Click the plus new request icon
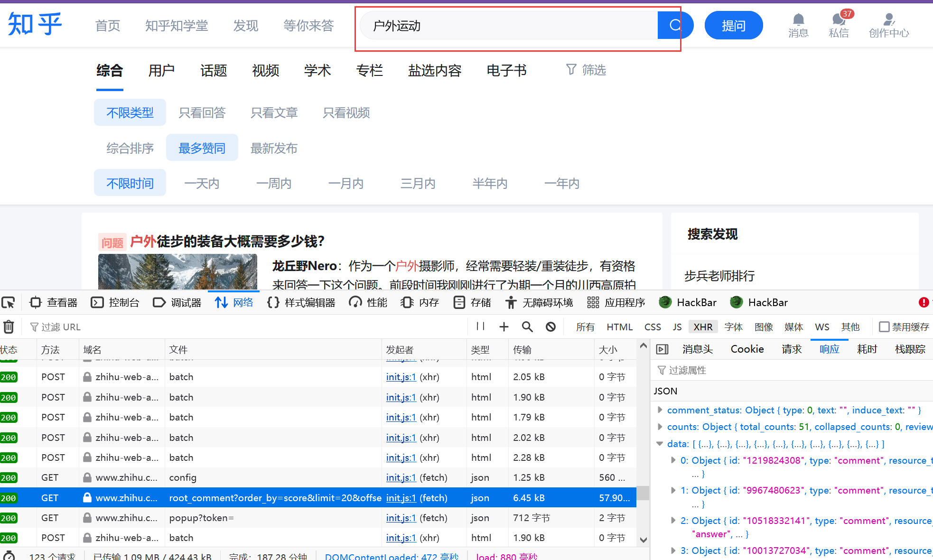 (504, 327)
